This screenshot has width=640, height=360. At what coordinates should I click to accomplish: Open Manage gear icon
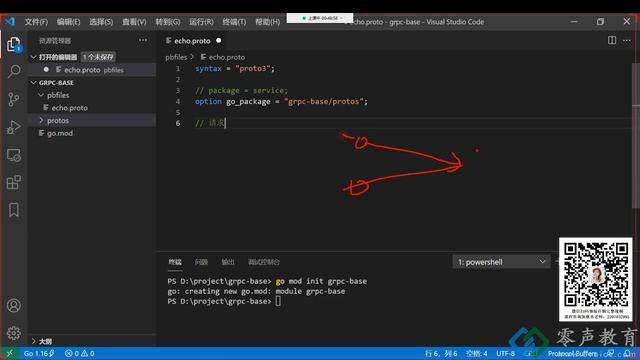pos(14,333)
